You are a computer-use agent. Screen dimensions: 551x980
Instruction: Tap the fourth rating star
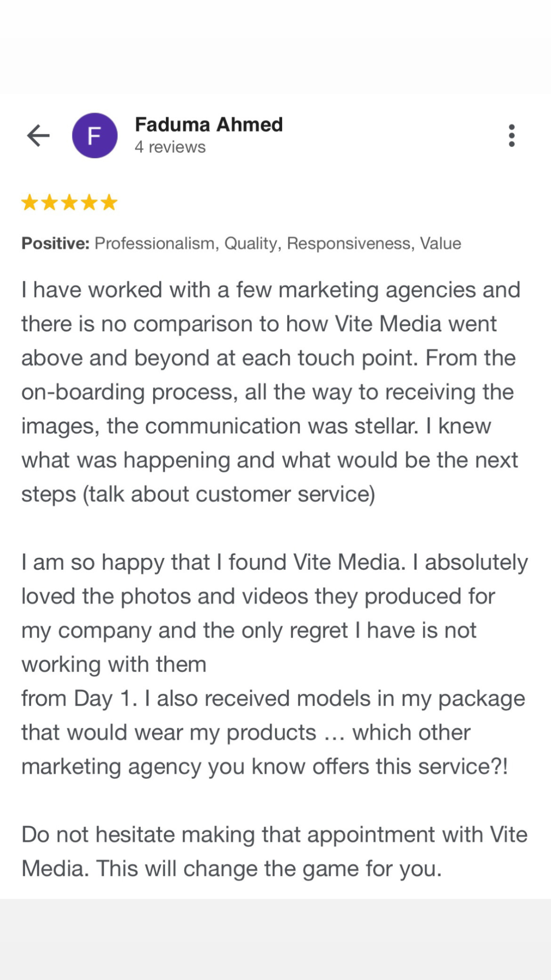click(89, 203)
